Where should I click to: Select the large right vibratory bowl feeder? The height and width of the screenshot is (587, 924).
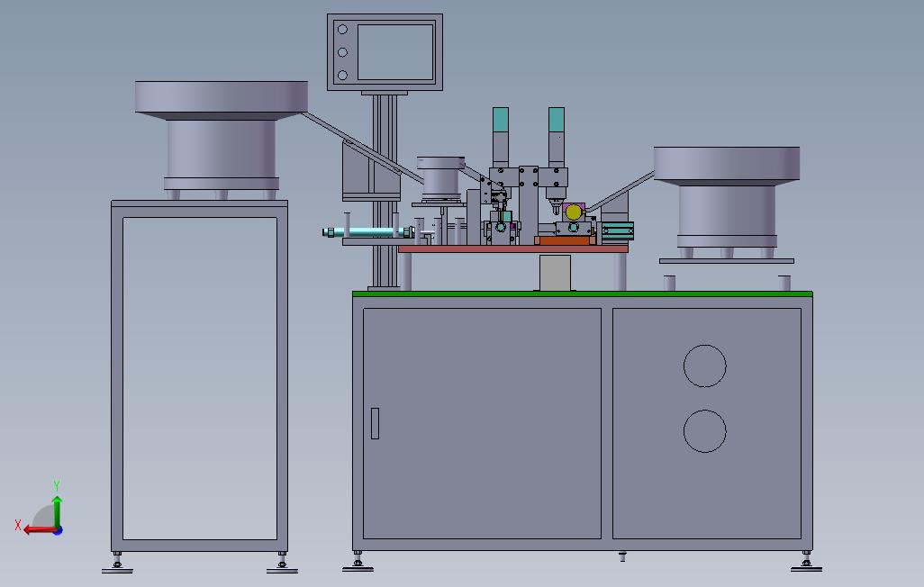pos(727,202)
